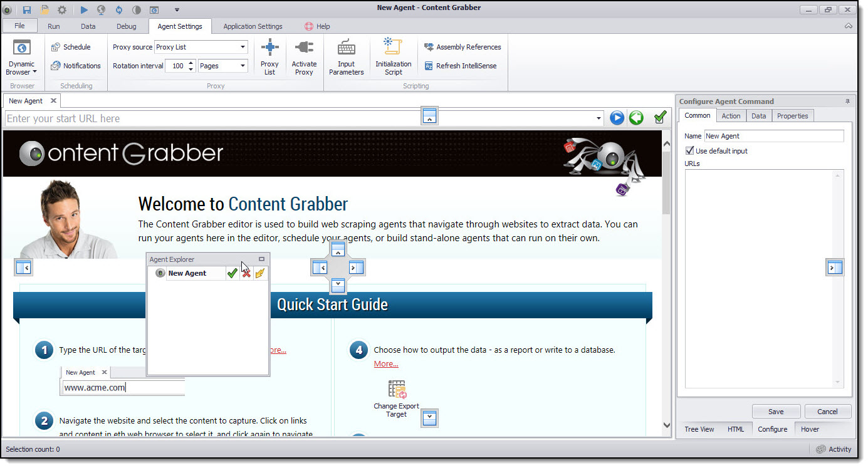Click the save icon in quick access toolbar

coord(27,9)
